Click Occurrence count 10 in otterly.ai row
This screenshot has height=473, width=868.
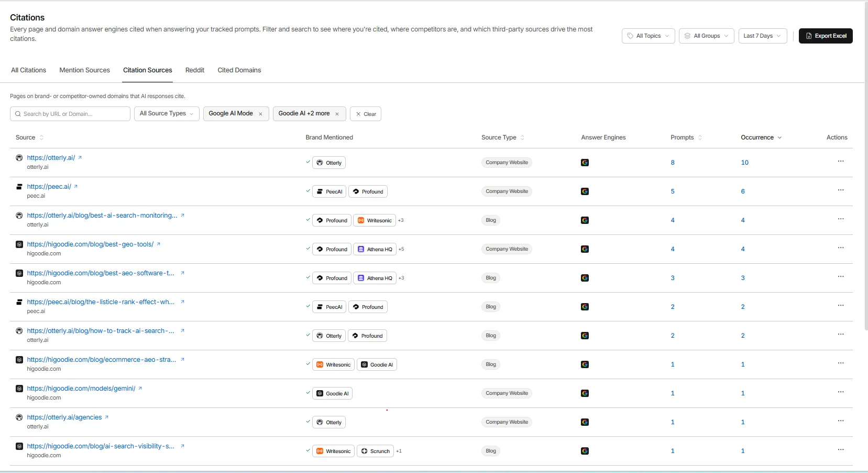coord(744,163)
